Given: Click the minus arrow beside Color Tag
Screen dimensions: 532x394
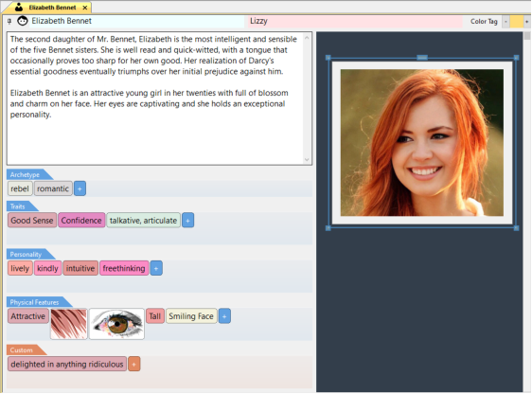Looking at the screenshot, I should point(505,22).
